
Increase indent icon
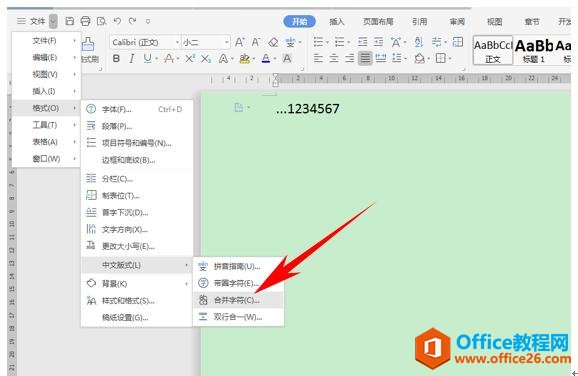[x=379, y=42]
